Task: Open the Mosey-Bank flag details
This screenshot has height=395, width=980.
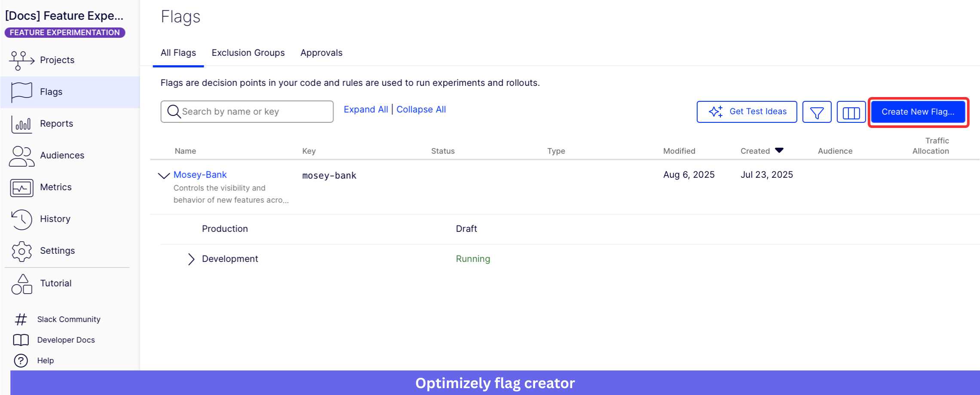Action: 200,174
